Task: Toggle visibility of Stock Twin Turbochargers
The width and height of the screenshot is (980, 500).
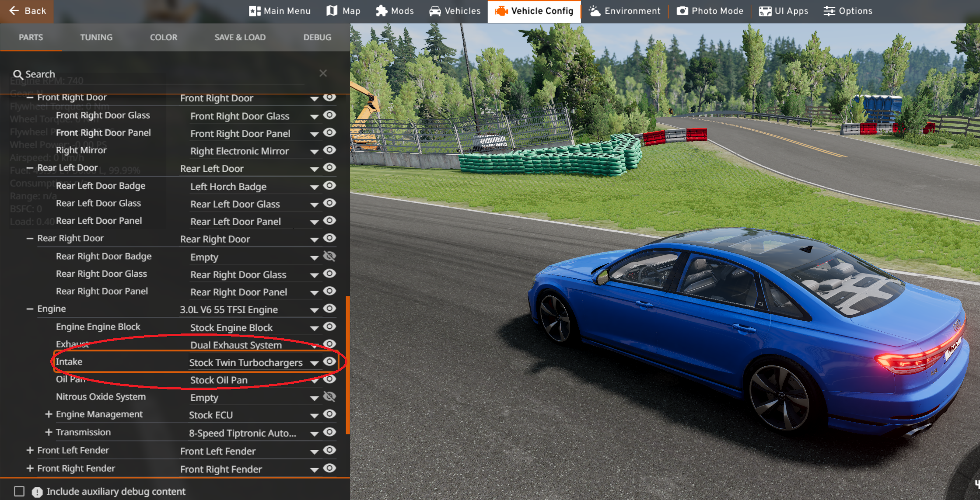Action: [329, 361]
